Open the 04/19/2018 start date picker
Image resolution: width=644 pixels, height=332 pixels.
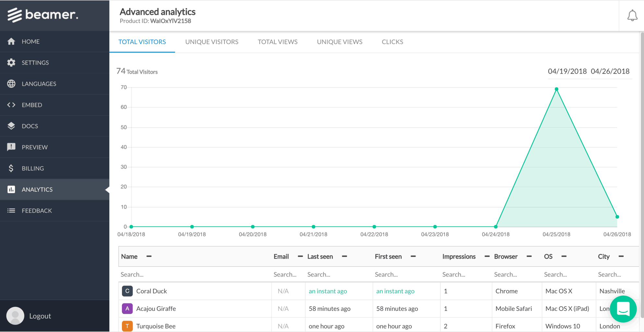[567, 71]
